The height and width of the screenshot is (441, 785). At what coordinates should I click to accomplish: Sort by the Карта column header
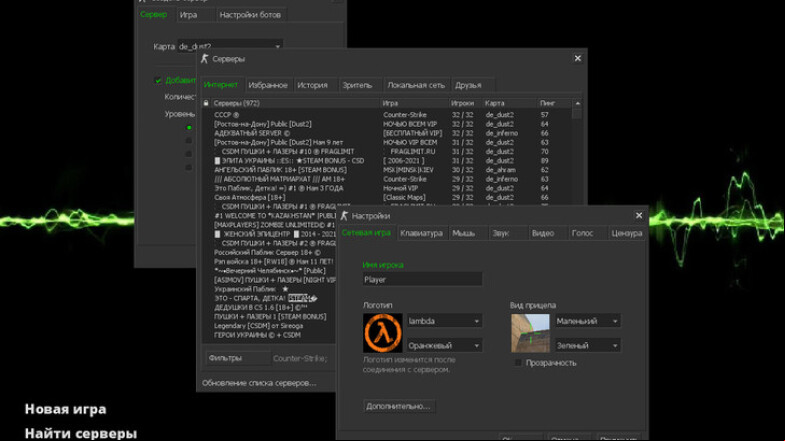click(510, 103)
